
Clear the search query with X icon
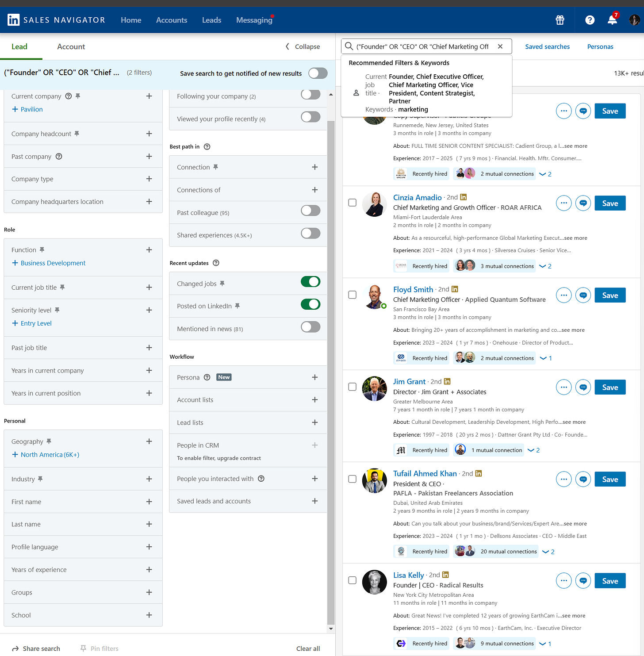tap(500, 46)
